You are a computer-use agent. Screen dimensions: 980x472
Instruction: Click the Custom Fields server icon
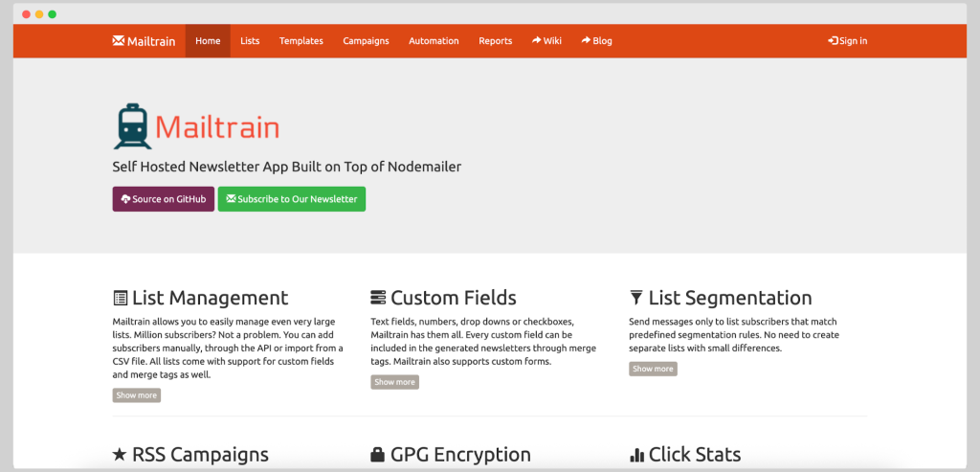(378, 298)
